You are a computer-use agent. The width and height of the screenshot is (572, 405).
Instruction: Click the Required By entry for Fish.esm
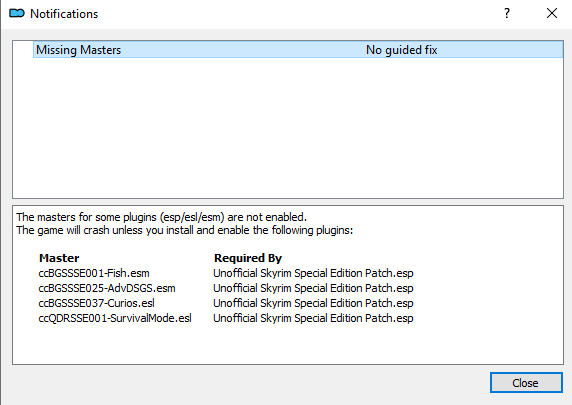(x=313, y=273)
